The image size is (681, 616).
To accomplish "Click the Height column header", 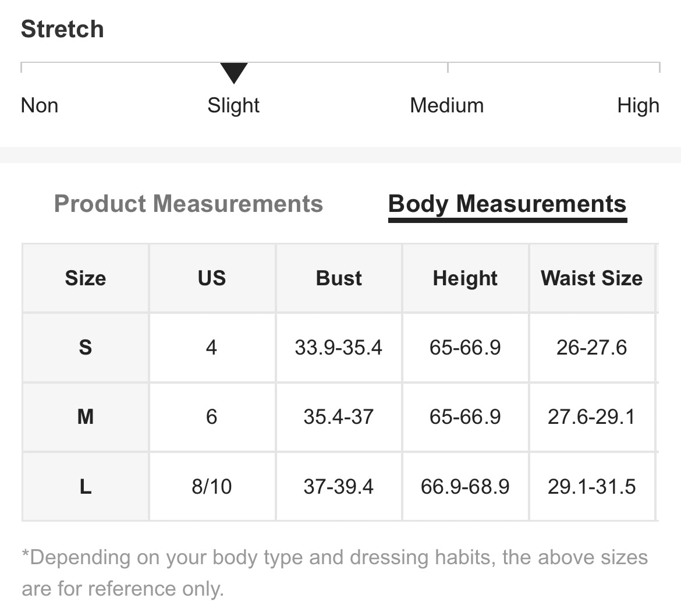I will (465, 278).
